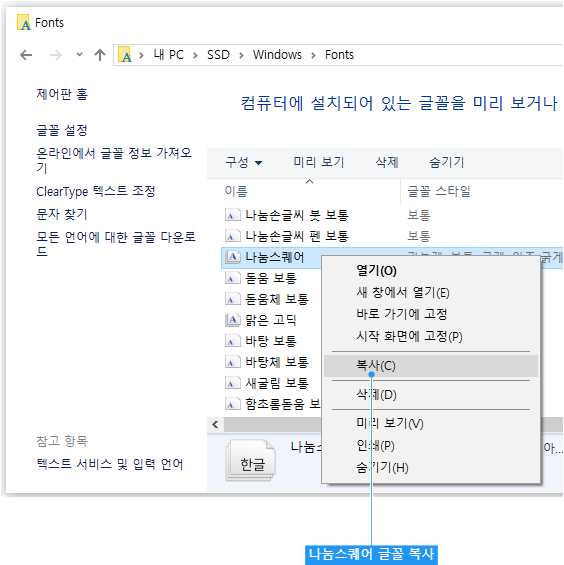Open the 글꼴 설정 sidebar link
The image size is (564, 565).
pyautogui.click(x=62, y=130)
